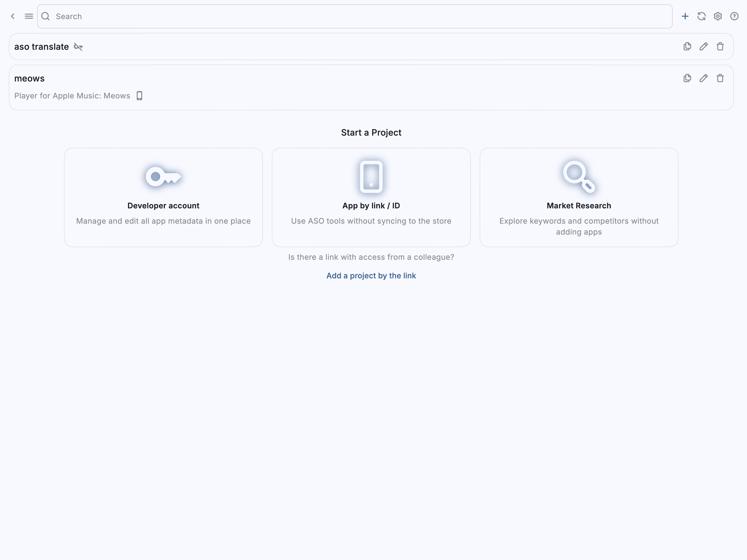Edit the aso translate project
This screenshot has width=747, height=560.
[704, 46]
